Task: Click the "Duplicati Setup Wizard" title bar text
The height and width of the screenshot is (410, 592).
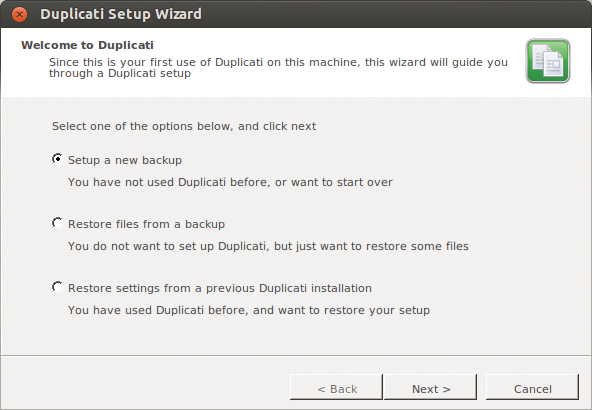Action: tap(121, 14)
